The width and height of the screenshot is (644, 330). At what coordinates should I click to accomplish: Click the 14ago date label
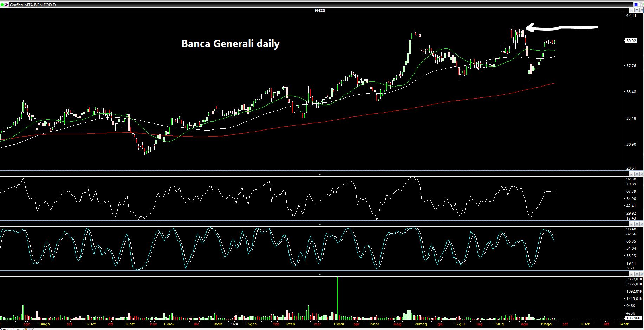click(44, 324)
